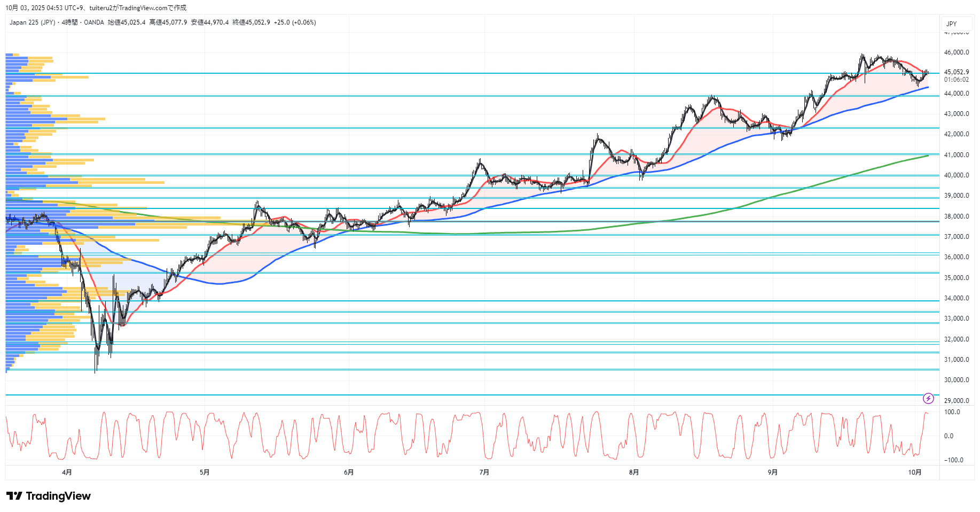Click the OANDA data source label
The width and height of the screenshot is (980, 512).
pyautogui.click(x=94, y=22)
